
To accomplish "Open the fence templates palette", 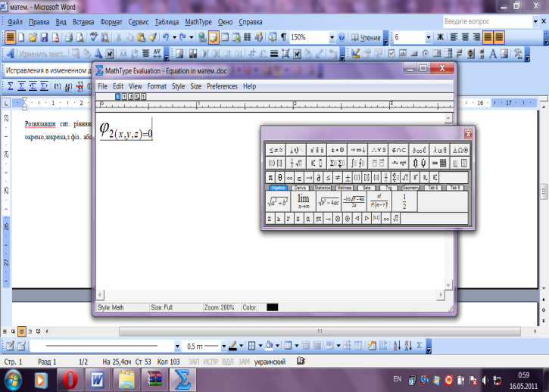I will click(x=276, y=163).
